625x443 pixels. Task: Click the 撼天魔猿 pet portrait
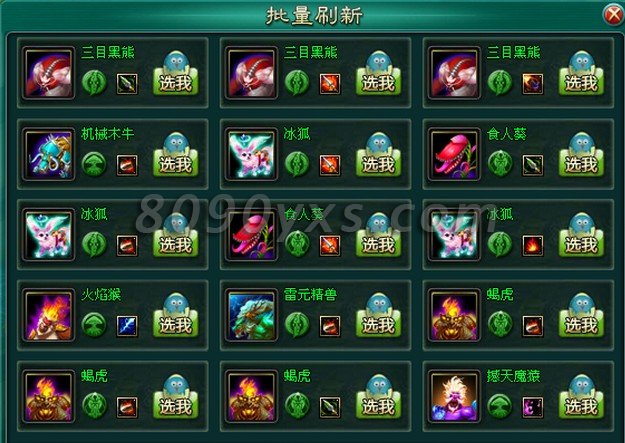(x=454, y=397)
